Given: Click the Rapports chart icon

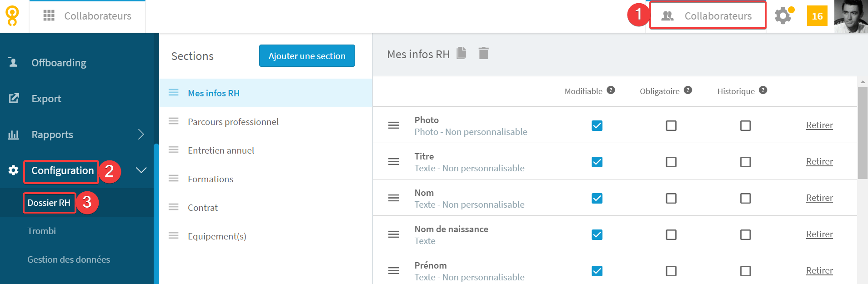Looking at the screenshot, I should pos(14,135).
